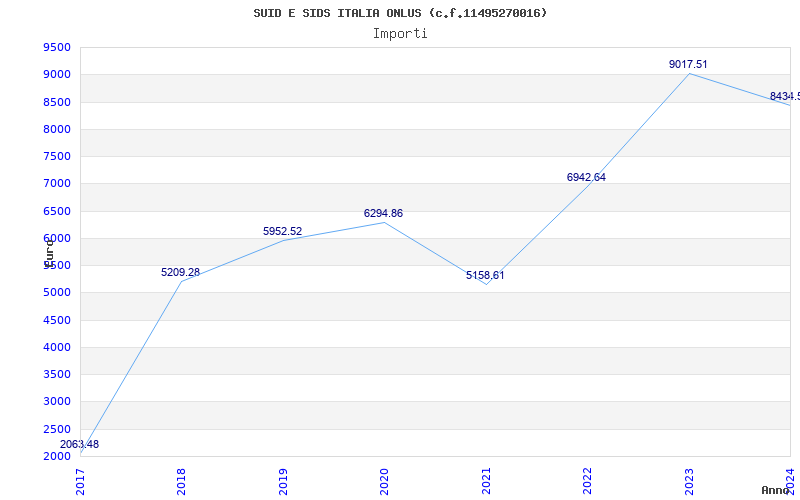Select the 6294.86 peak label
This screenshot has height=500, width=800.
[x=383, y=213]
